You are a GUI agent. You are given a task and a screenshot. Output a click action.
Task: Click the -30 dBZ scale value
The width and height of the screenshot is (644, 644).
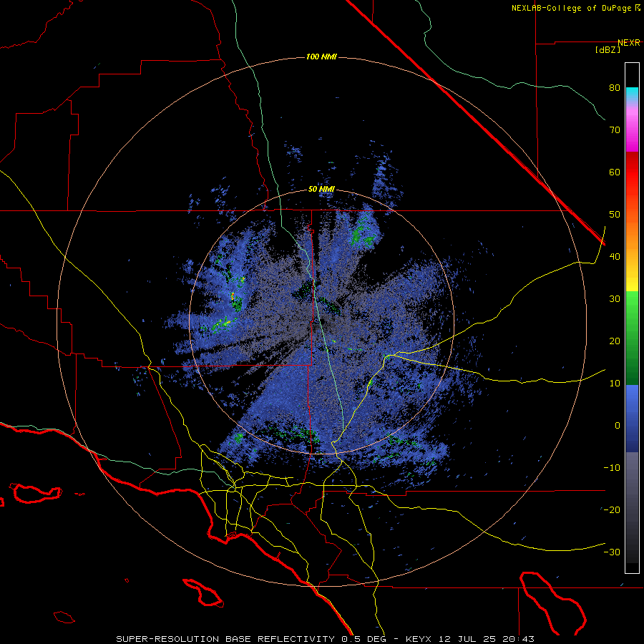612,552
